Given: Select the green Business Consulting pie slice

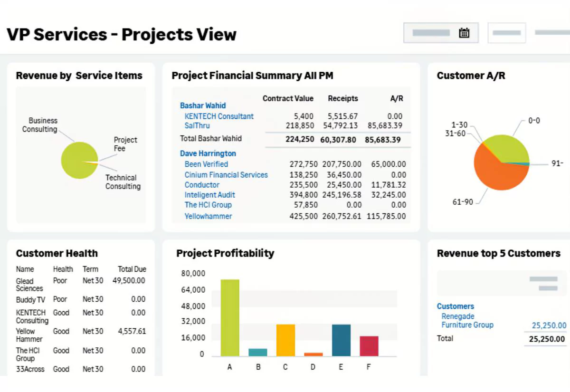Looking at the screenshot, I should [76, 161].
